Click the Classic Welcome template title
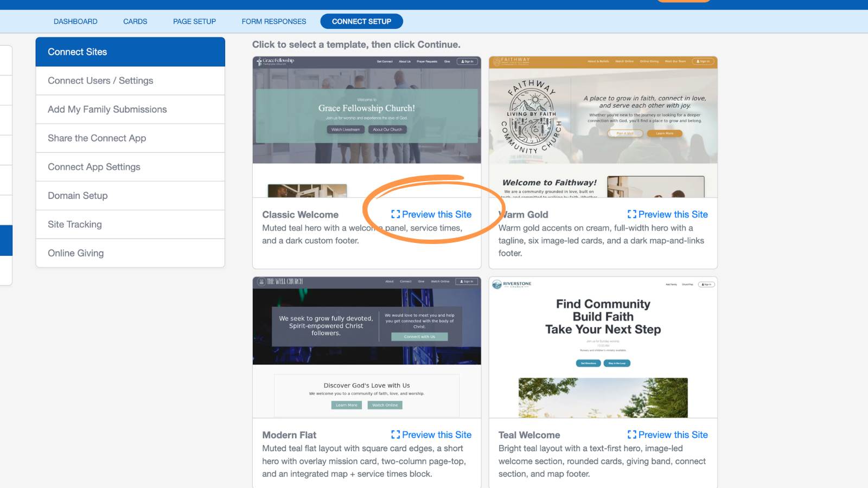This screenshot has width=868, height=488. [301, 215]
